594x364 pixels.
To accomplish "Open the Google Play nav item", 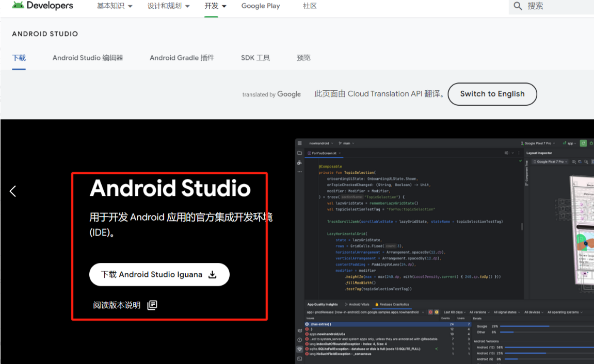I will tap(261, 6).
